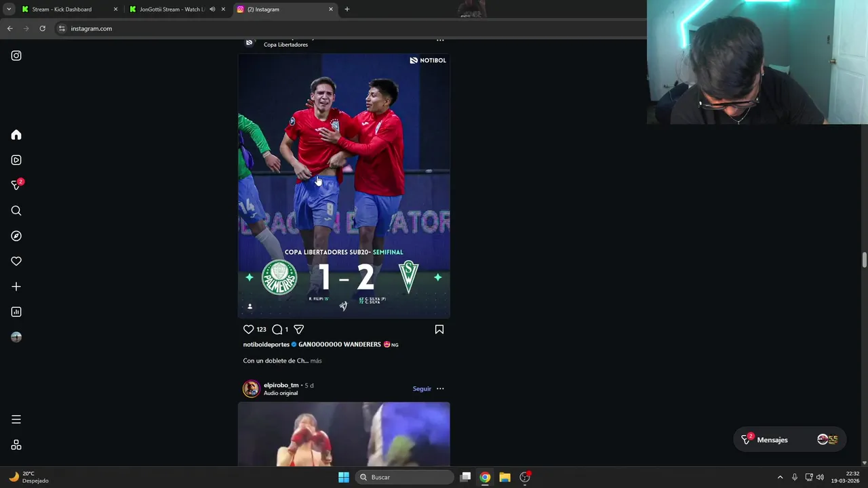Save the Wanderers post with bookmark
The height and width of the screenshot is (488, 868).
point(439,329)
